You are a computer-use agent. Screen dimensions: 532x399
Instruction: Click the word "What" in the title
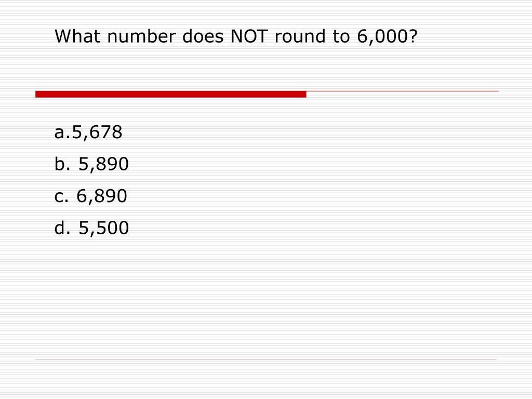(x=77, y=36)
